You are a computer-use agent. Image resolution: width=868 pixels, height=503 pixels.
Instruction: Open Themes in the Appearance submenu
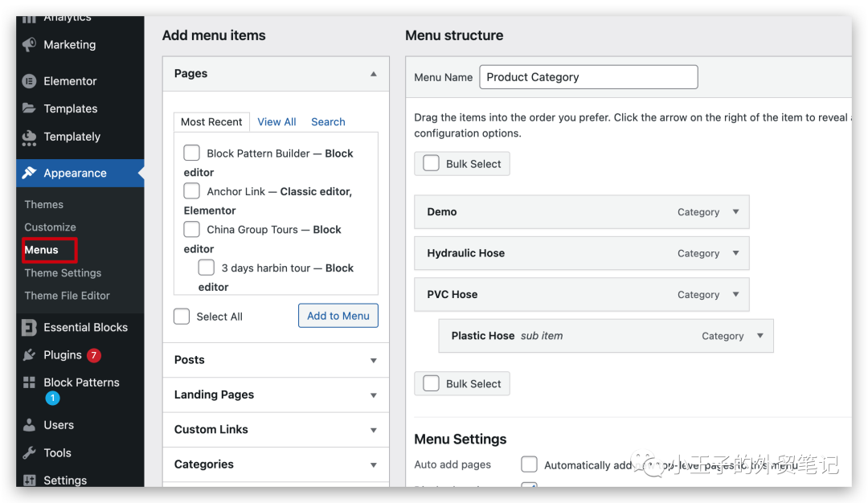(x=43, y=204)
